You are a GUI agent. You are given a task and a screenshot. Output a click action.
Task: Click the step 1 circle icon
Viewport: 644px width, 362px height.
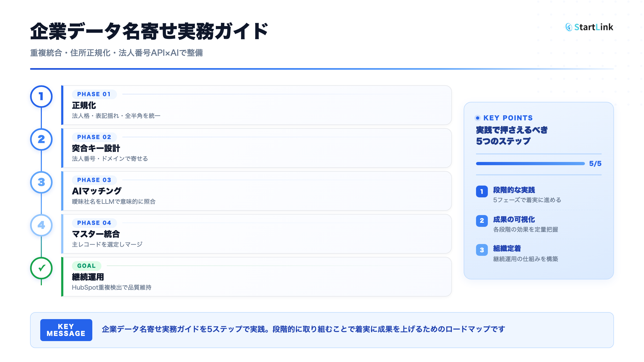click(41, 97)
